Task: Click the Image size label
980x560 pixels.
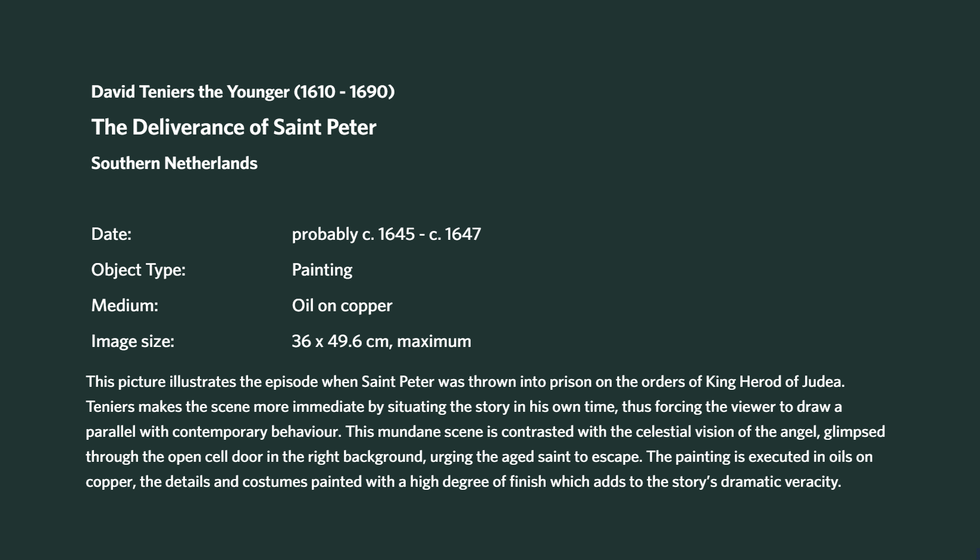Action: point(133,342)
